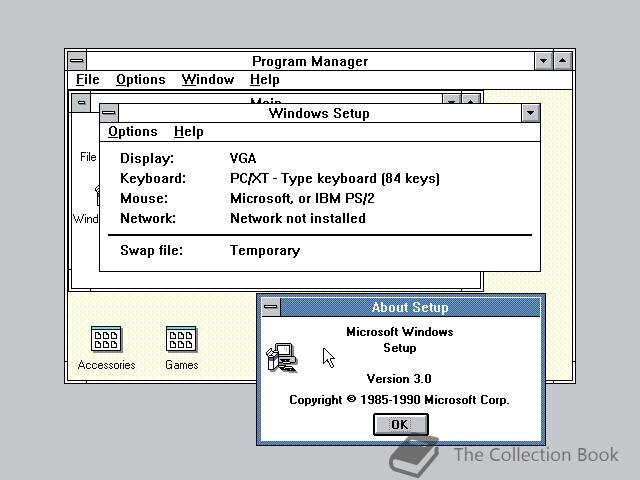Click the PC/XT - Type keyboard (84 keys) value
The height and width of the screenshot is (480, 640).
pos(335,178)
